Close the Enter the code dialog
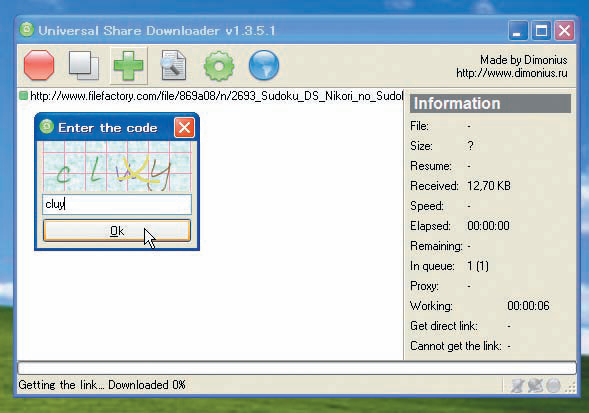589x413 pixels. pos(184,127)
